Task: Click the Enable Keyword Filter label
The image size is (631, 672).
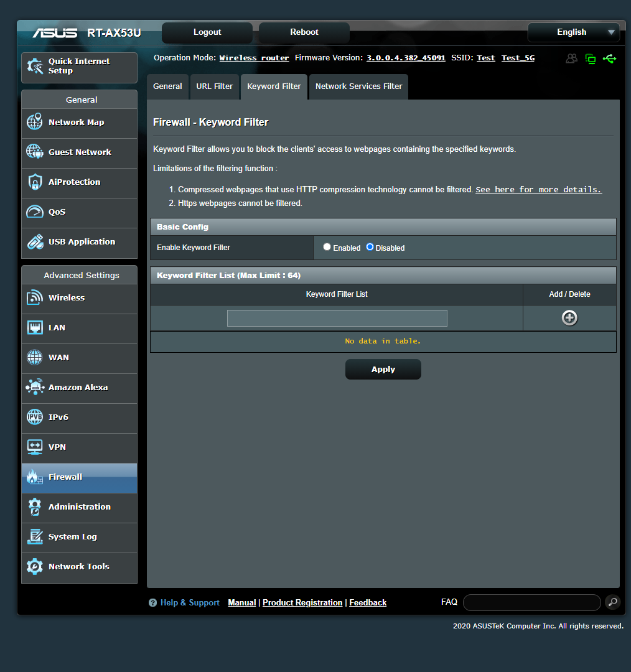Action: coord(194,247)
